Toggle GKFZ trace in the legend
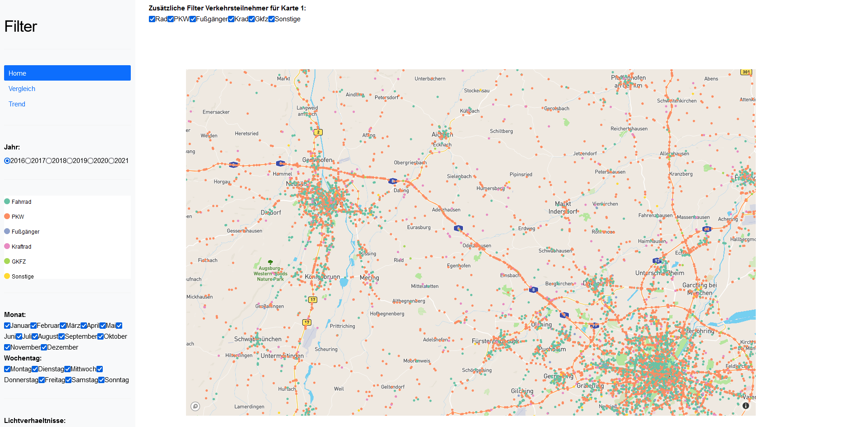This screenshot has height=427, width=868. pyautogui.click(x=15, y=261)
